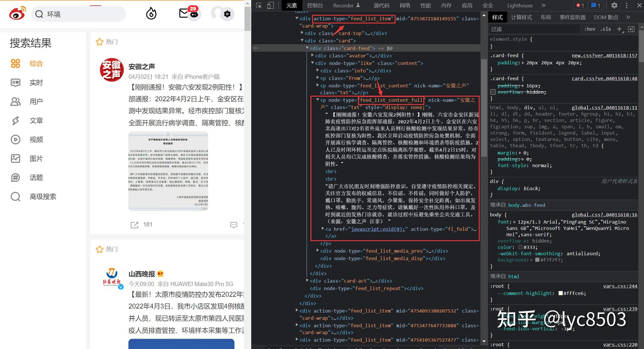Select the 视频 sidebar icon
This screenshot has height=349, width=644.
(x=16, y=139)
